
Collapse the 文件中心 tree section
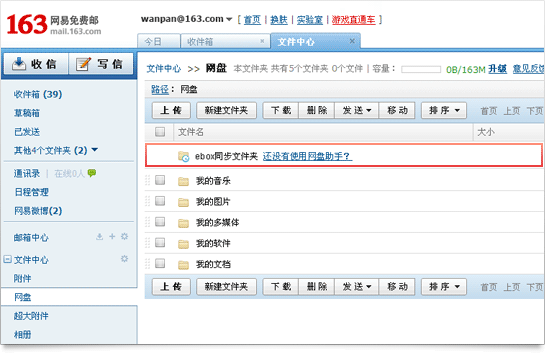[x=7, y=259]
